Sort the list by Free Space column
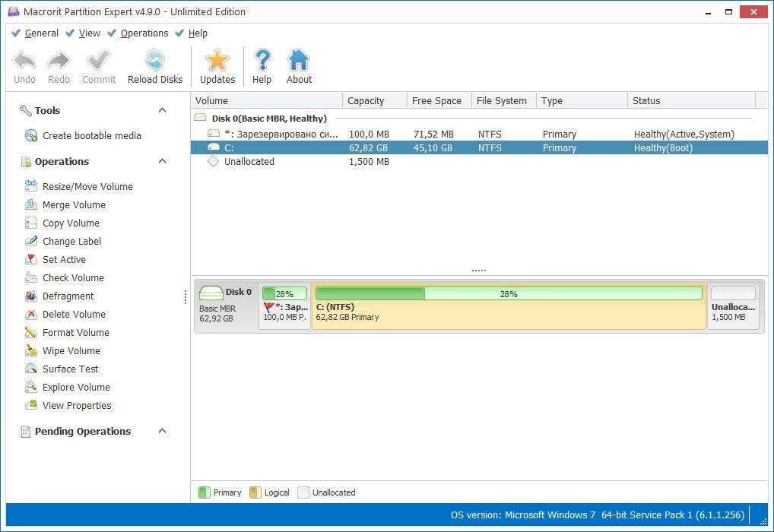This screenshot has height=532, width=774. coord(436,100)
